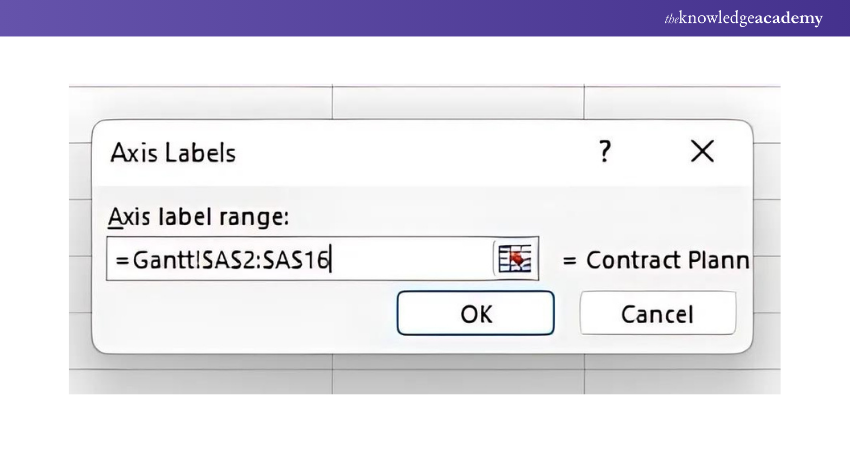Select the left spreadsheet cell below the dialog

pos(200,373)
